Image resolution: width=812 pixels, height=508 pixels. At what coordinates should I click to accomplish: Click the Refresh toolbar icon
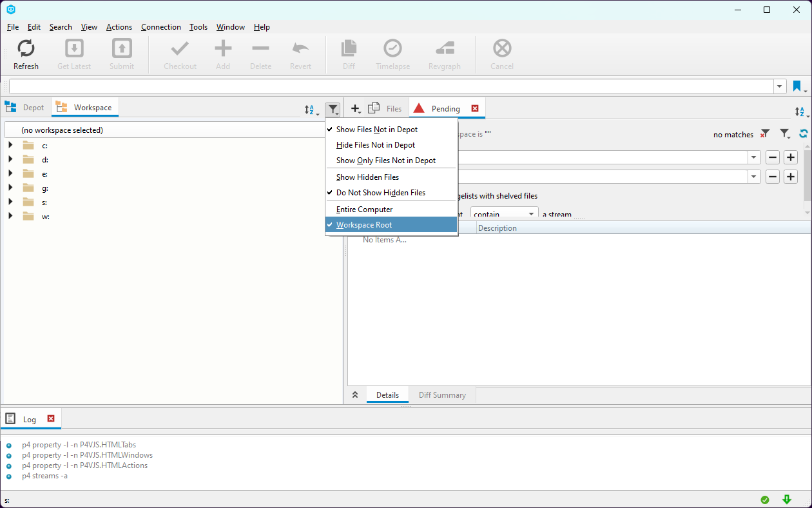pyautogui.click(x=26, y=48)
